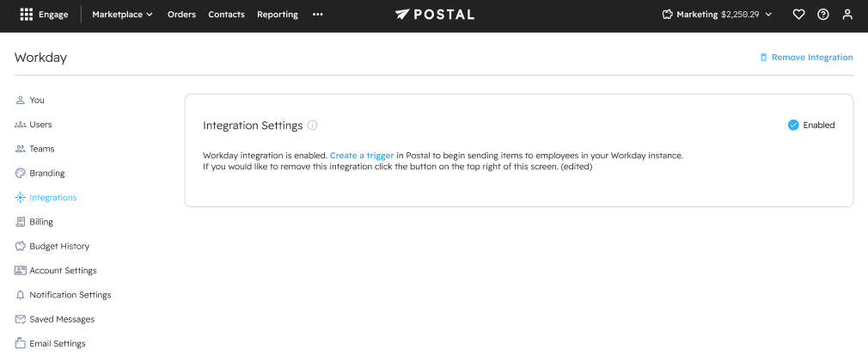
Task: Open the user profile icon
Action: point(847,15)
